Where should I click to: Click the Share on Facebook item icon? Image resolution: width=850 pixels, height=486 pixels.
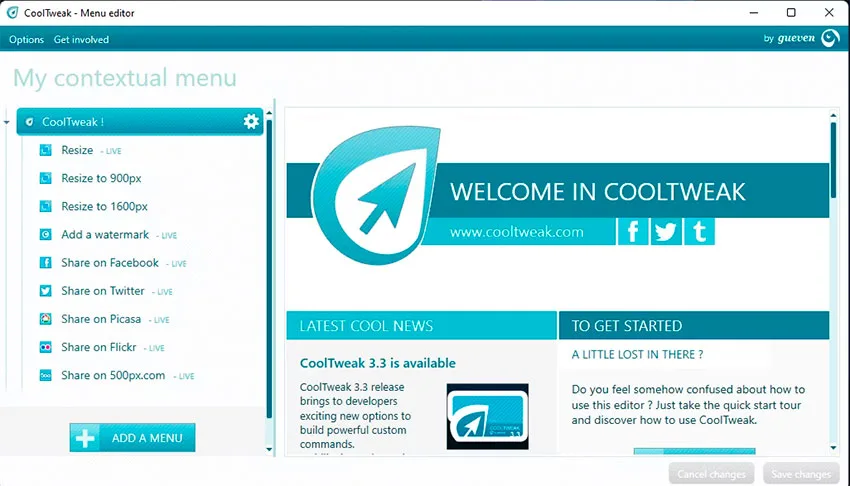coord(46,263)
